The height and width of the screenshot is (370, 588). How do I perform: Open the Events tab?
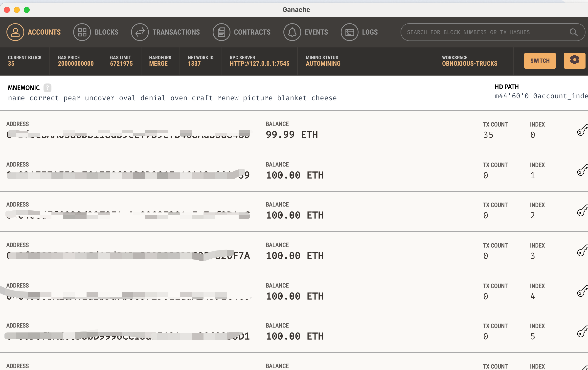[306, 32]
